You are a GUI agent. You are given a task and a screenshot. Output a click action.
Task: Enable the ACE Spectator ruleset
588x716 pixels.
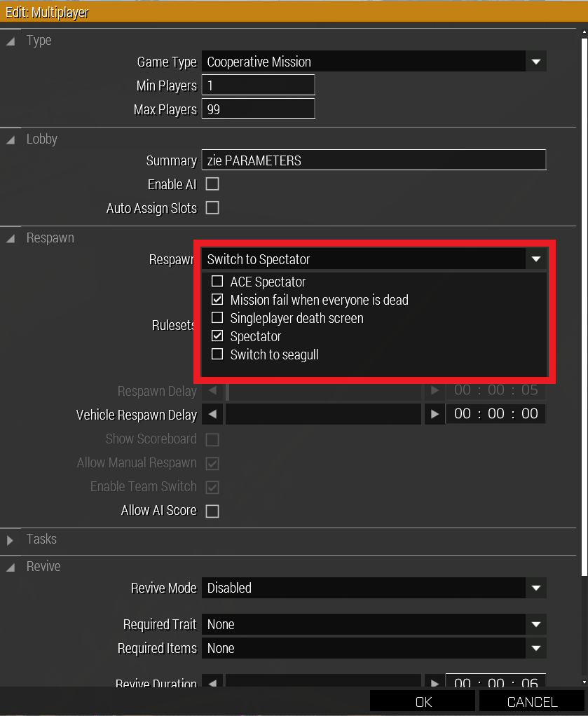pyautogui.click(x=217, y=281)
